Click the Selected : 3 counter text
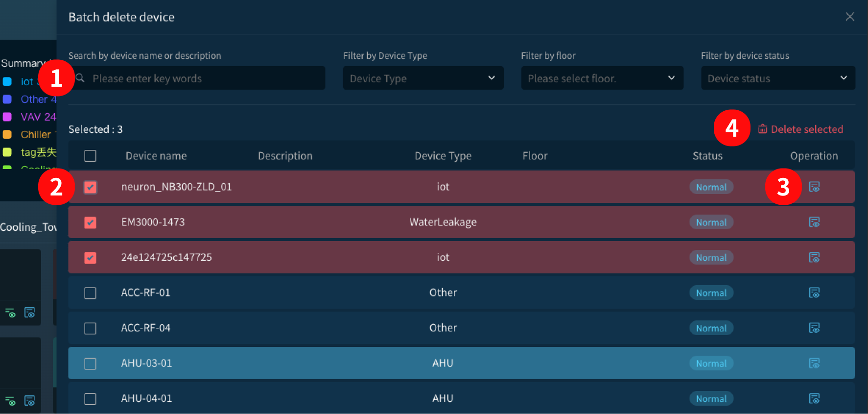868x414 pixels. (95, 129)
